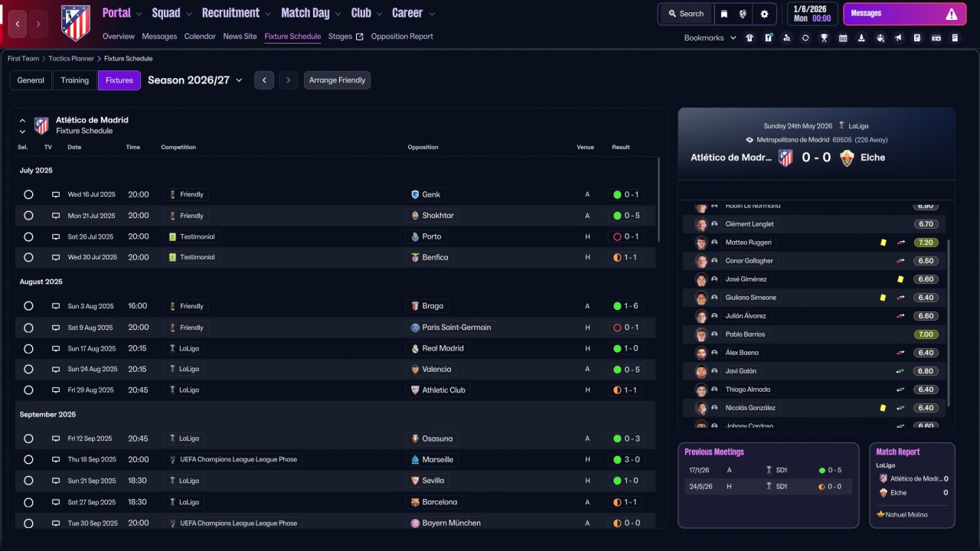The width and height of the screenshot is (980, 551).
Task: Open the Season 2026/27 dropdown
Action: [x=195, y=80]
